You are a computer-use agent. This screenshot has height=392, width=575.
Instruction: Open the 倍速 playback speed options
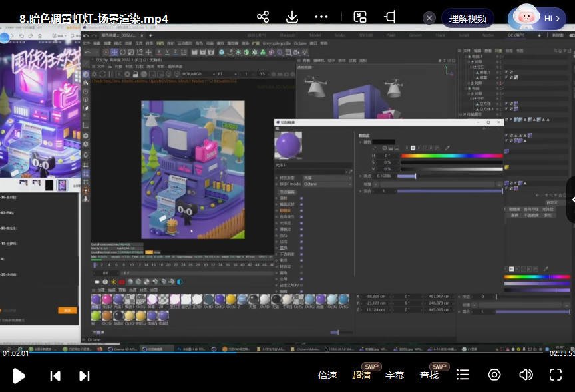tap(327, 375)
